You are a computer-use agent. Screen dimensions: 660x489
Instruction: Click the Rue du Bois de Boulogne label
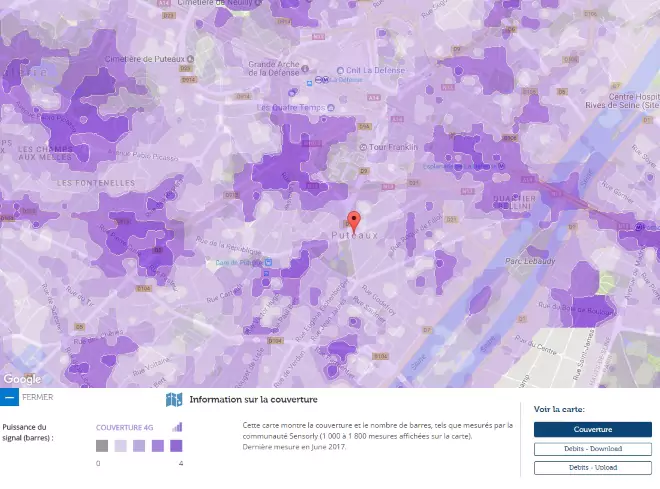coord(577,308)
